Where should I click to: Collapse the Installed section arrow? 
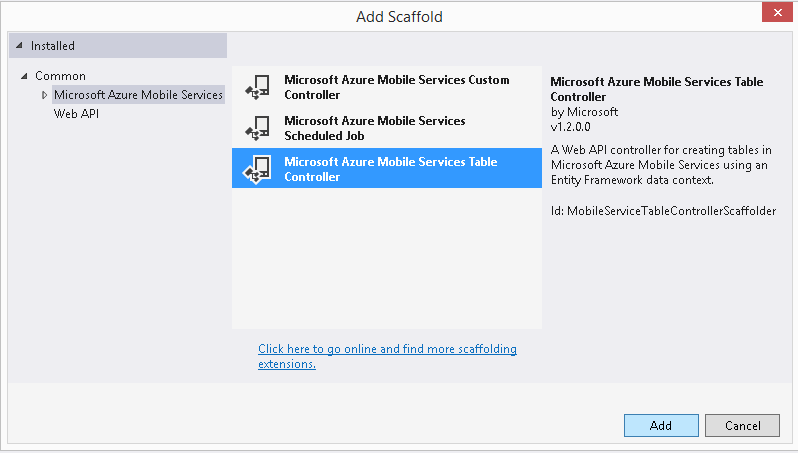pos(19,45)
